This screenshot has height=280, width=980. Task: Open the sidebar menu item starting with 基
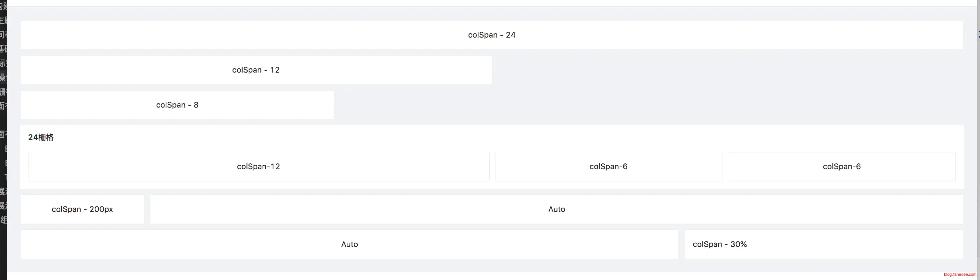(x=3, y=49)
